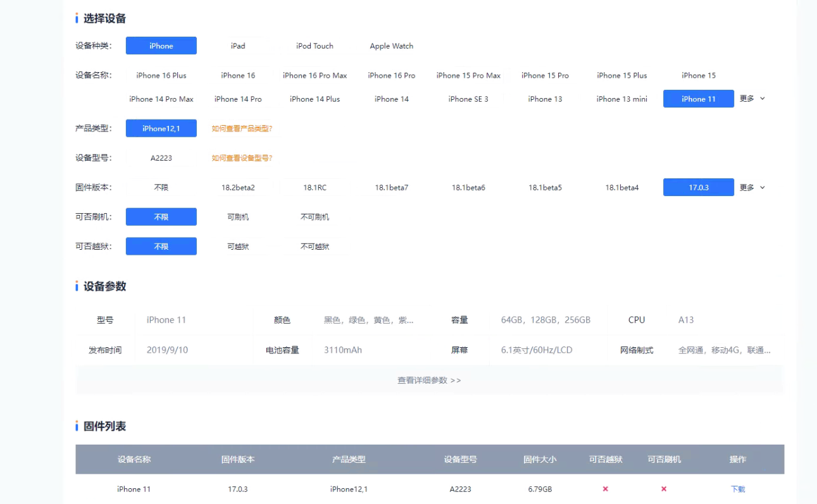The height and width of the screenshot is (504, 817).
Task: Click the truncated network value 全网通
Action: (x=725, y=350)
